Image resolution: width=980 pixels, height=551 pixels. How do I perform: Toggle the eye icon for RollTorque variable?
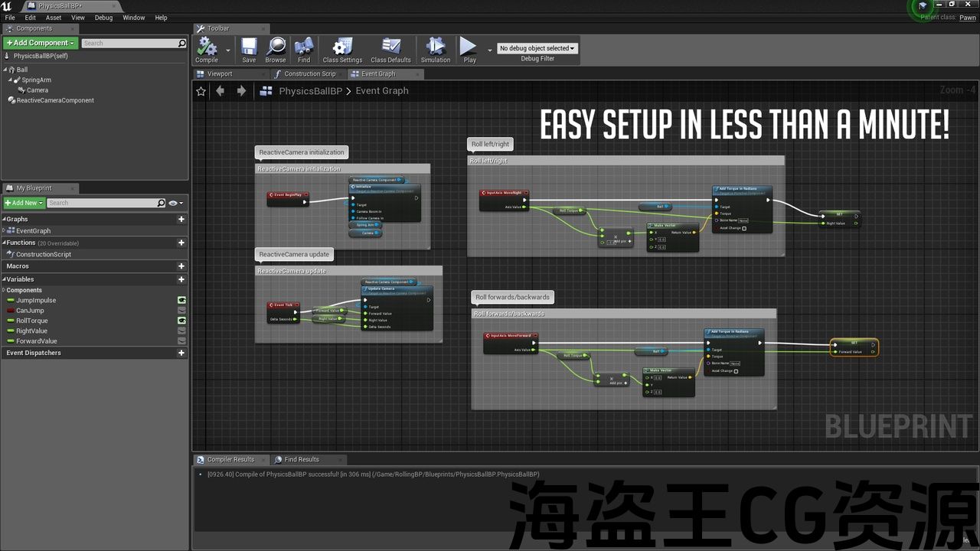[x=182, y=321]
